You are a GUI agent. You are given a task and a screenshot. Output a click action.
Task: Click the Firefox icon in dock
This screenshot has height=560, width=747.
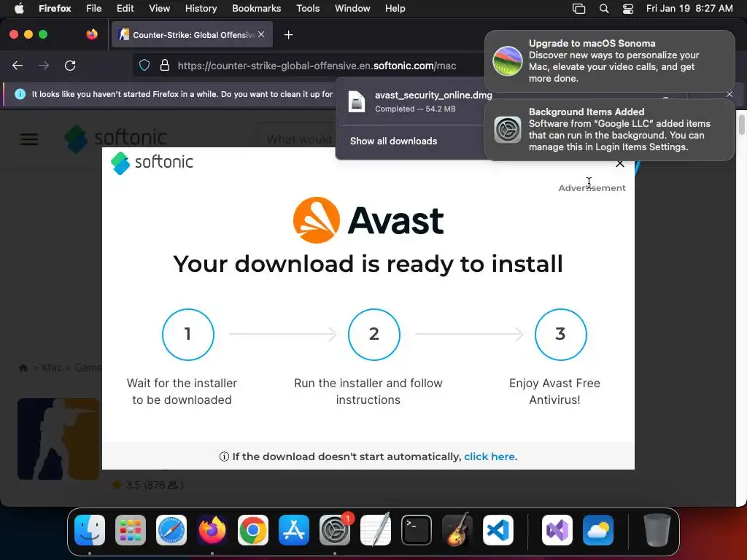coord(212,530)
